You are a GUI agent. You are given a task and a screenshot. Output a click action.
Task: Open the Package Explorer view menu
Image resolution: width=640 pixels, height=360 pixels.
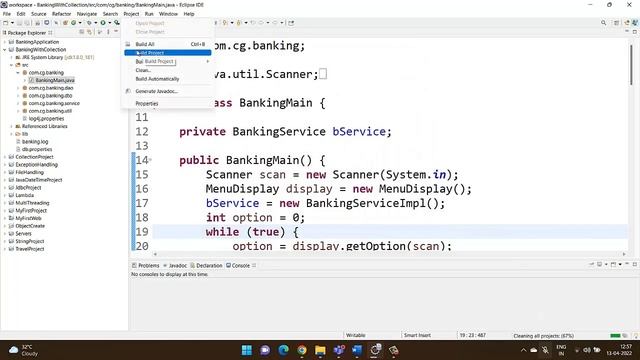click(108, 32)
